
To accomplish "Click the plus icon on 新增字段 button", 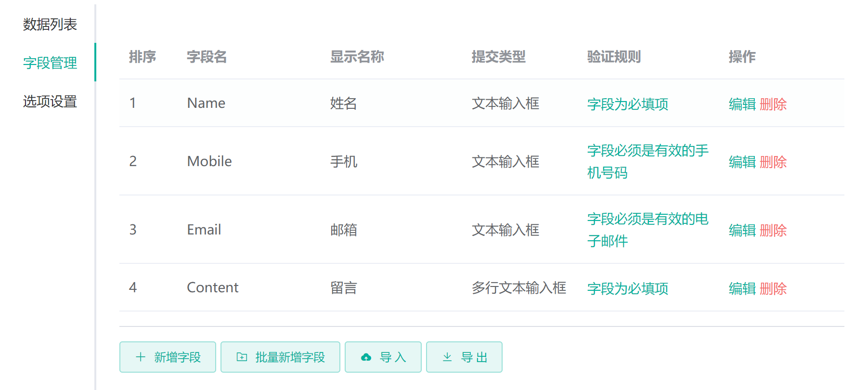I will click(141, 357).
